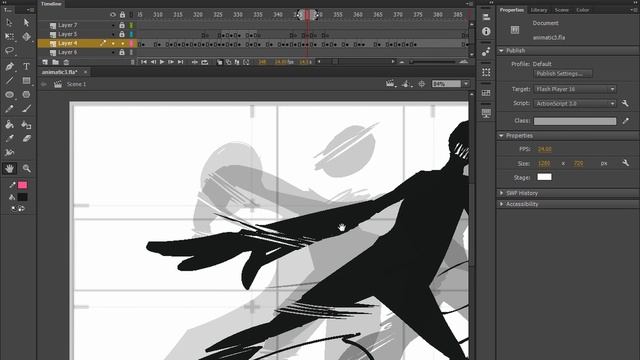This screenshot has width=640, height=360.
Task: Select the Lasso tool
Action: coord(9,51)
